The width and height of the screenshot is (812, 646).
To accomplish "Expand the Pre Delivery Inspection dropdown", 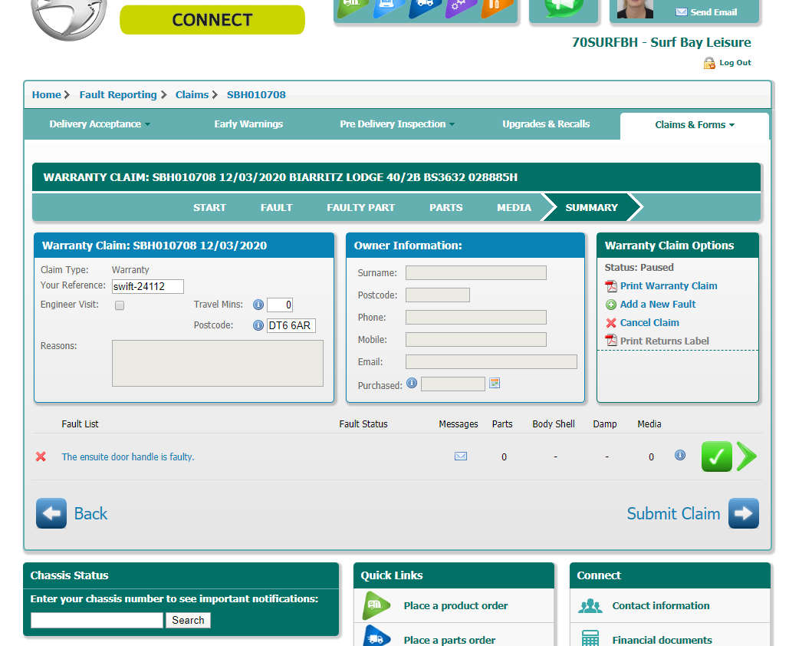I will (397, 124).
